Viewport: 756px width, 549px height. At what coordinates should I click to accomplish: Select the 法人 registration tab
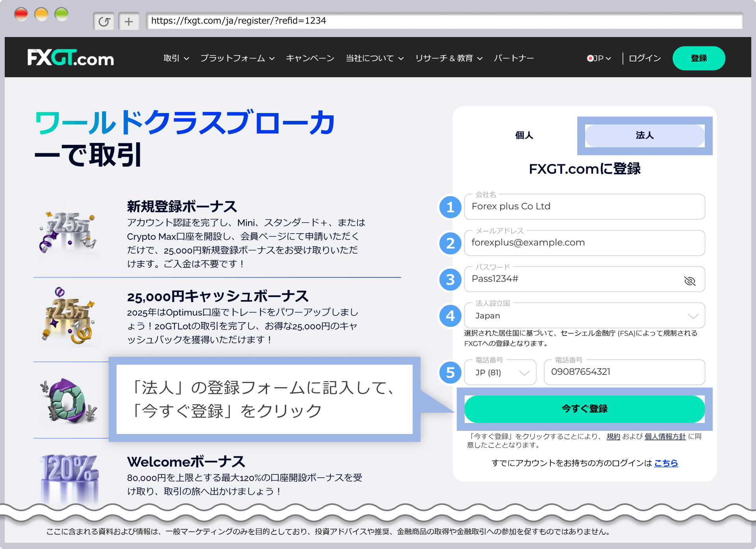[645, 135]
